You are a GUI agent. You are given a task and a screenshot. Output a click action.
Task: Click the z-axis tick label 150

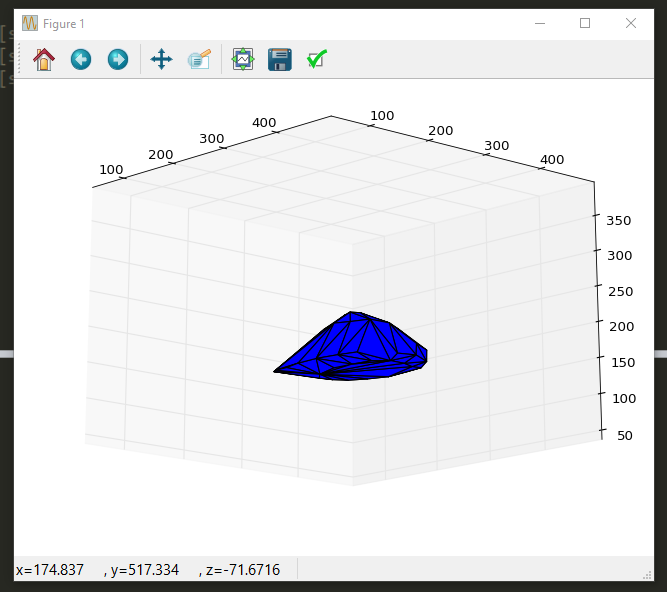623,362
